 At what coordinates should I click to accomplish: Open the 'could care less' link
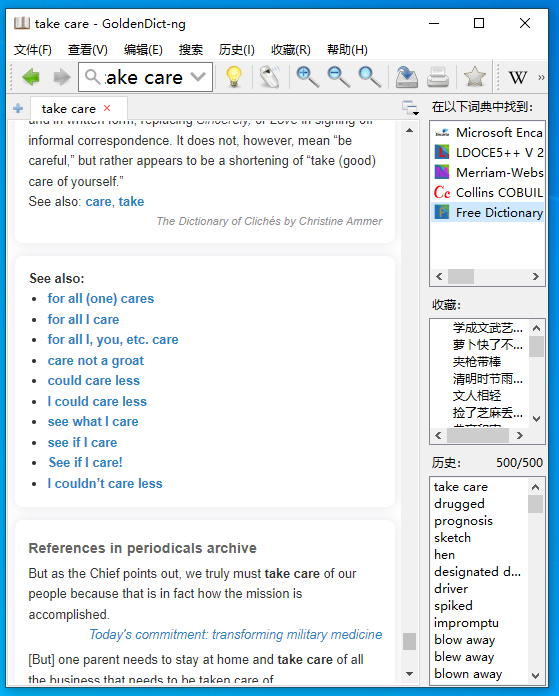coord(94,380)
